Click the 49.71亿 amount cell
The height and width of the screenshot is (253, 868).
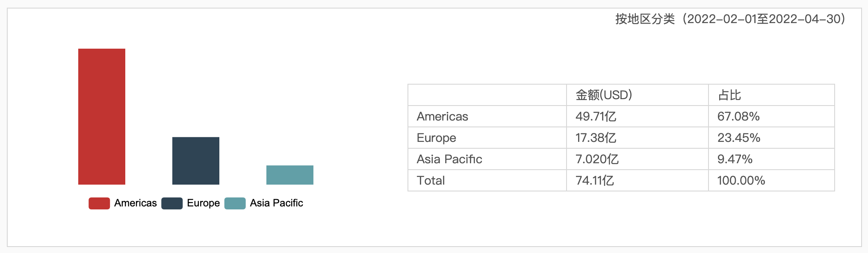point(596,116)
